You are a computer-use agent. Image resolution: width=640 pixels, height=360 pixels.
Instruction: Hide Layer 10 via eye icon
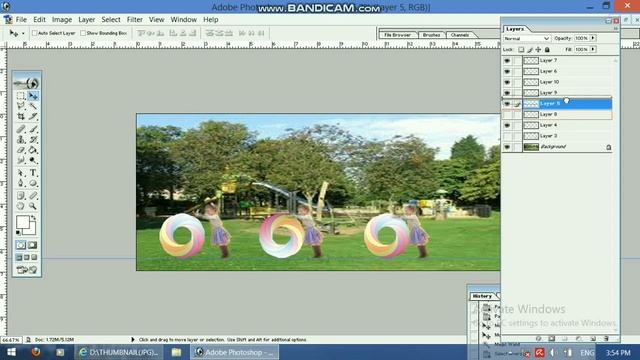tap(507, 82)
